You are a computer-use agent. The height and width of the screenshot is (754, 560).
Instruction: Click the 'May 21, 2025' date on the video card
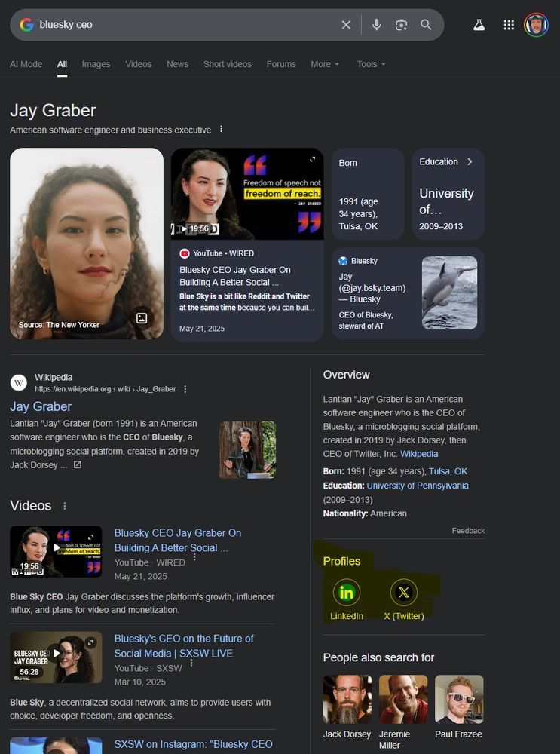[x=202, y=329]
